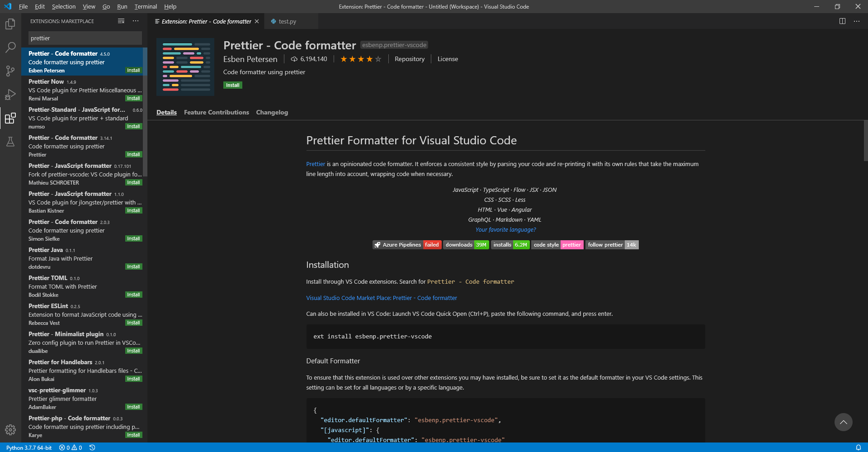Open the Selection menu

coord(64,6)
